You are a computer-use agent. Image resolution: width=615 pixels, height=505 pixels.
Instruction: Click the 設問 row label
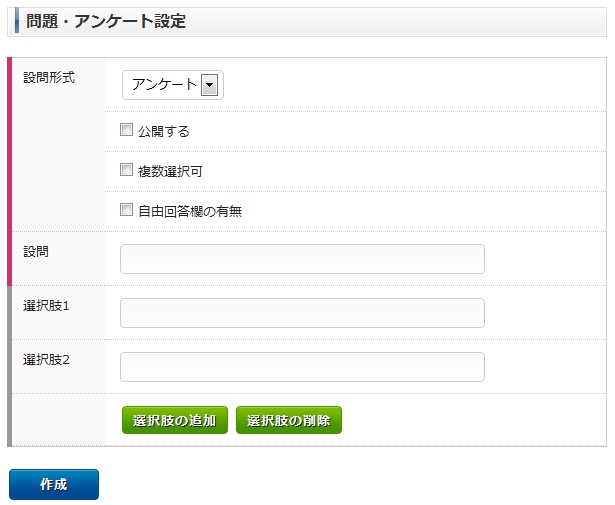(36, 252)
